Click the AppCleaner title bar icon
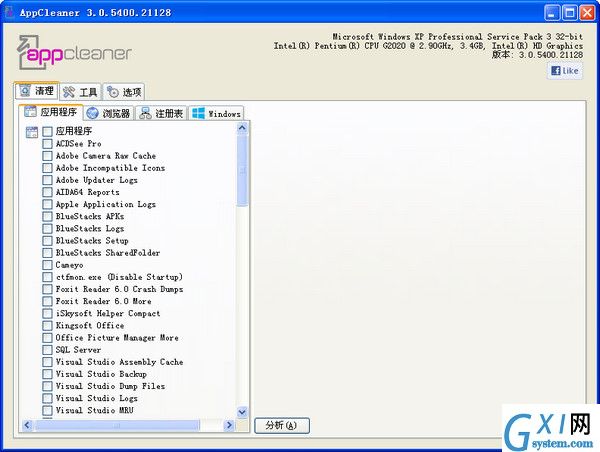The width and height of the screenshot is (600, 452). pos(9,12)
